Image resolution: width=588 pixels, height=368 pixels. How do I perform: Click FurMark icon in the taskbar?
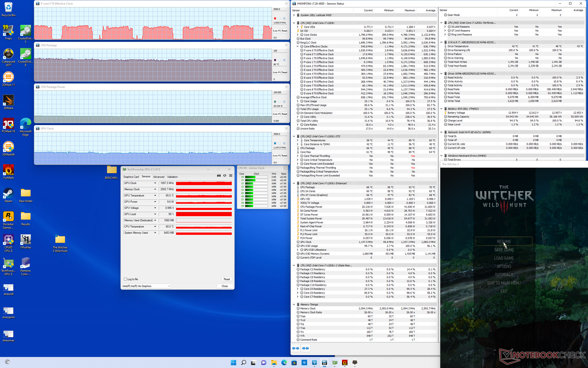(x=345, y=362)
